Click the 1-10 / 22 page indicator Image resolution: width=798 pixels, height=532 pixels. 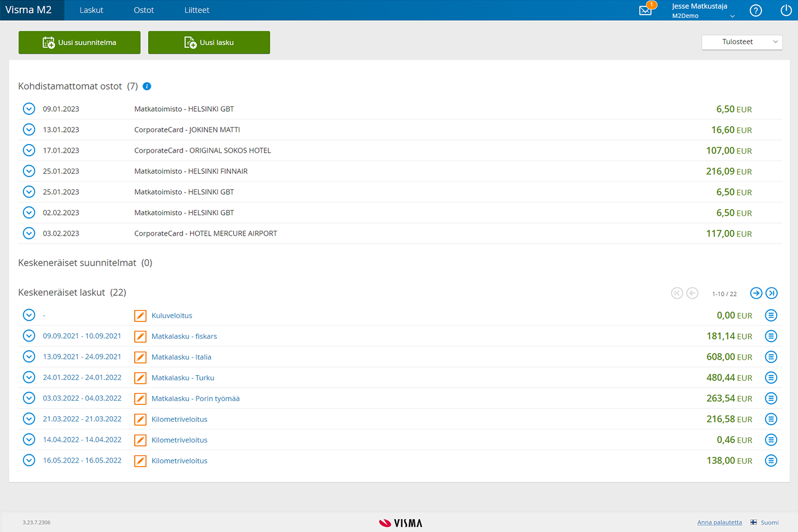724,294
